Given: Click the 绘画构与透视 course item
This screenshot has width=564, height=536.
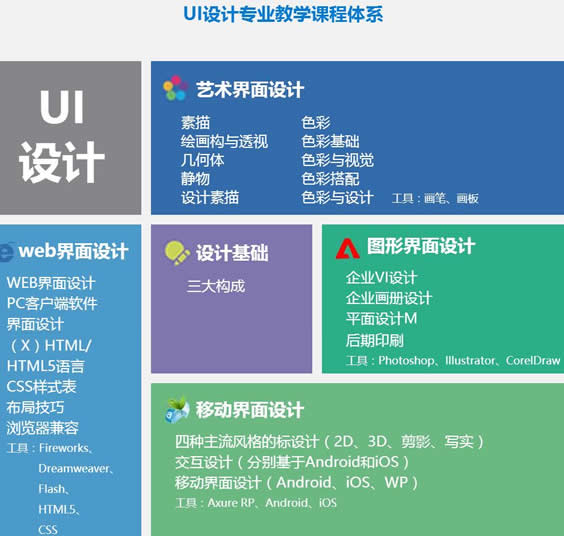Looking at the screenshot, I should pyautogui.click(x=224, y=141).
